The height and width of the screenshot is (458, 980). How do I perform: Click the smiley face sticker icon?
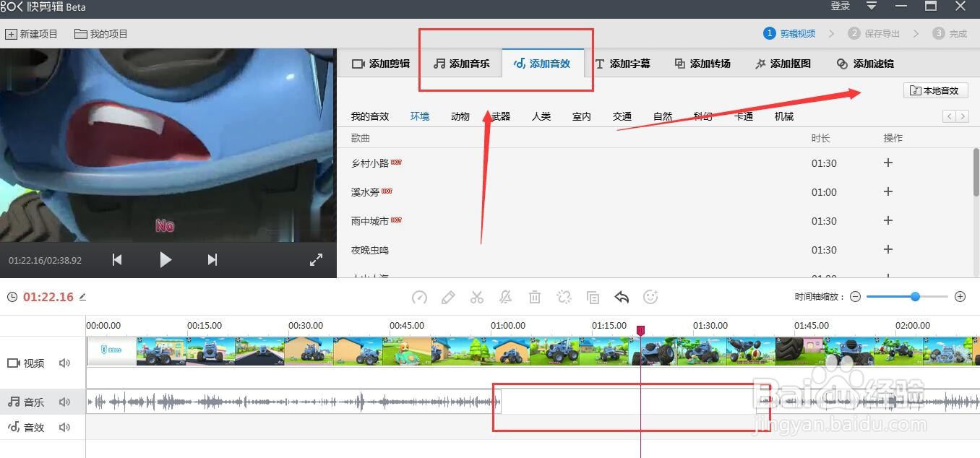[650, 297]
